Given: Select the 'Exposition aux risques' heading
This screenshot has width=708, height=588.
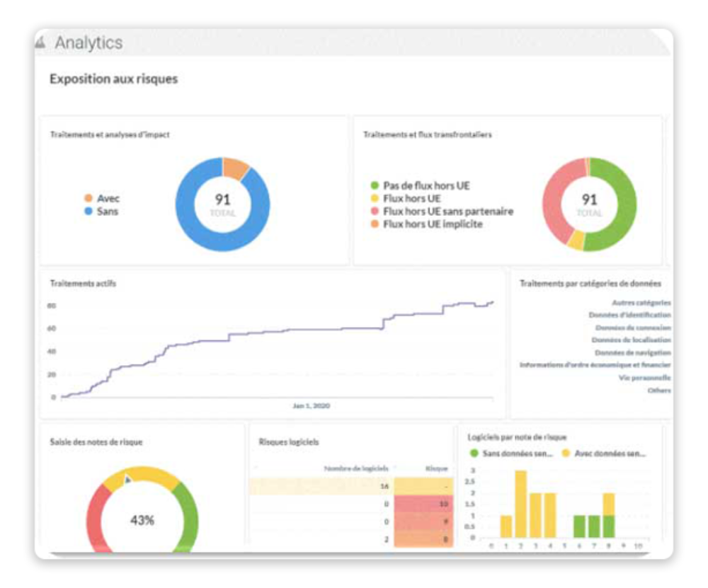Looking at the screenshot, I should click(x=114, y=79).
